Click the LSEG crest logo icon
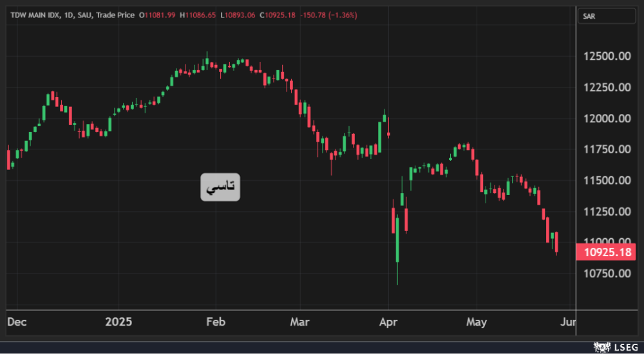The image size is (644, 354). [x=601, y=348]
